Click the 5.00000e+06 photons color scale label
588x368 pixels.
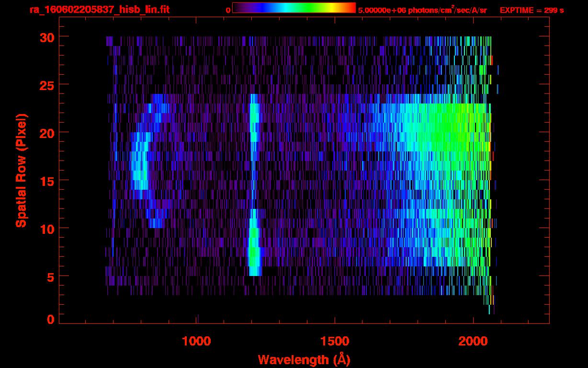click(422, 10)
